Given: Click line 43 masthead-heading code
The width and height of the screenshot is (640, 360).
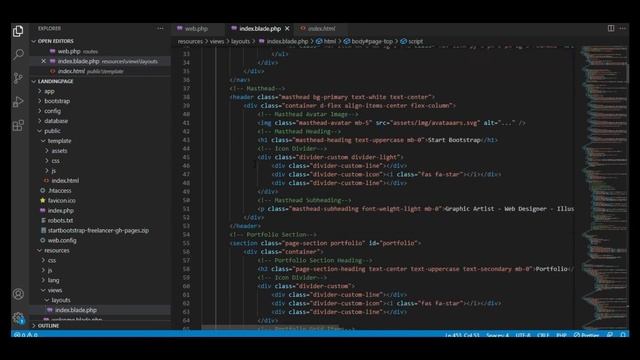Looking at the screenshot, I should tap(378, 140).
